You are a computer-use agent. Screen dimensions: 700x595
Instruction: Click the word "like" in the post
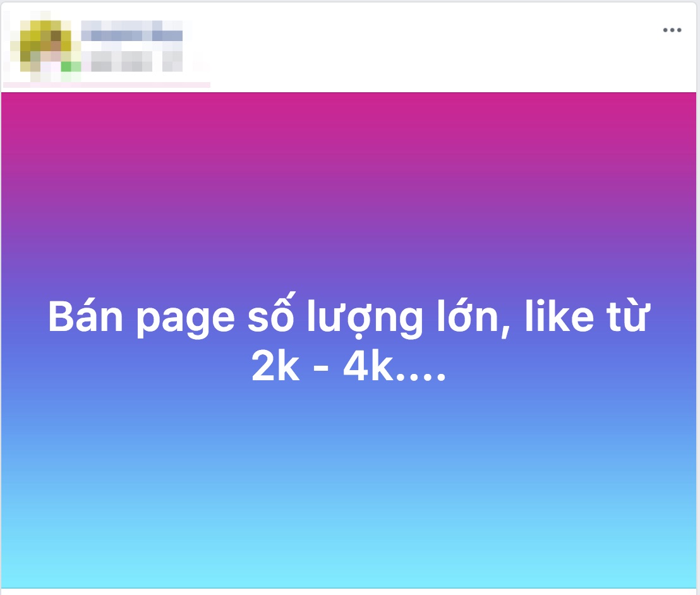point(559,316)
